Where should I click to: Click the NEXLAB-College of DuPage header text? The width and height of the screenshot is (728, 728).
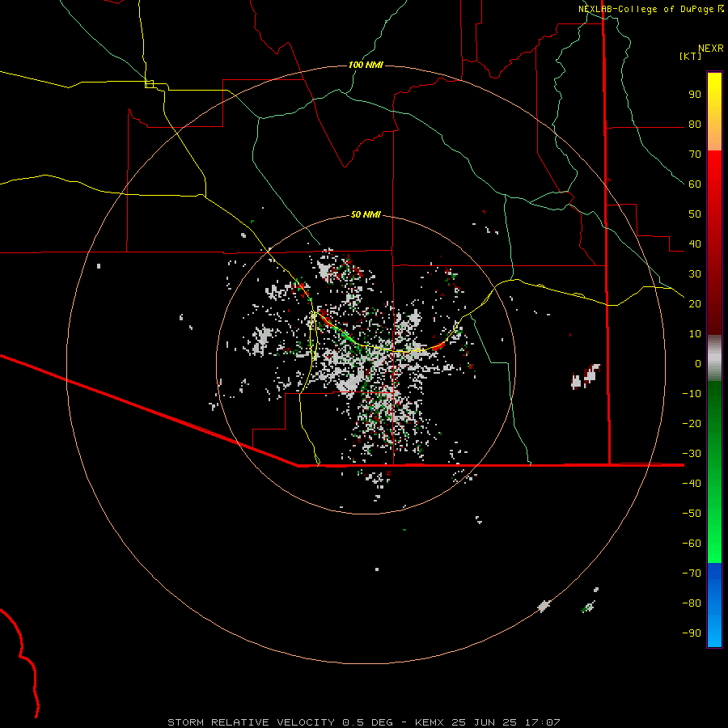point(645,9)
